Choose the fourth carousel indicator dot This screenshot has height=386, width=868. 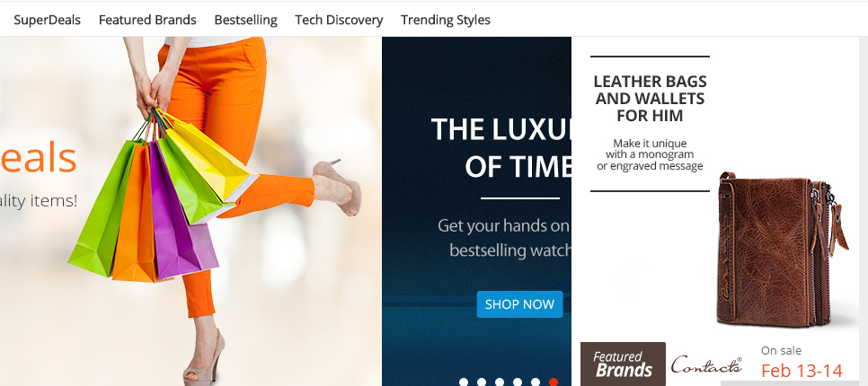518,382
